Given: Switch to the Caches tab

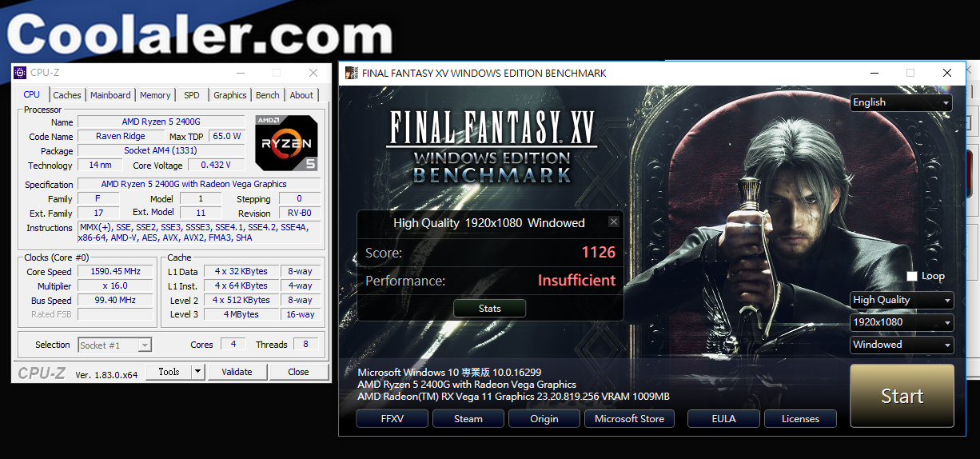Looking at the screenshot, I should pyautogui.click(x=67, y=95).
